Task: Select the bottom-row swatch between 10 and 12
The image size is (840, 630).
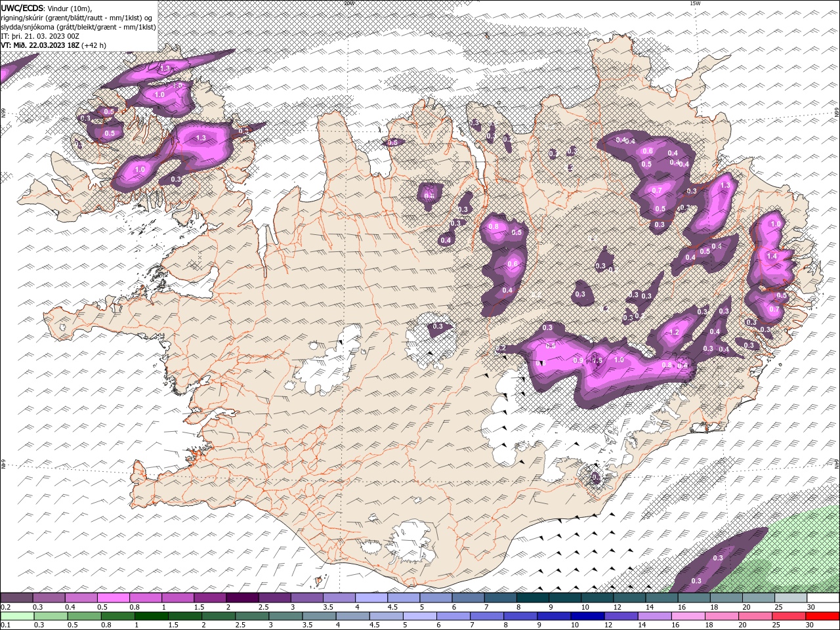Action: coord(589,616)
